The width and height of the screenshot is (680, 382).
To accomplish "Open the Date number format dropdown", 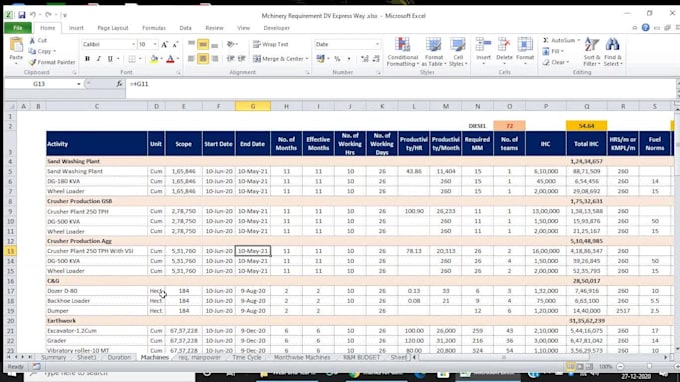I will click(x=377, y=44).
